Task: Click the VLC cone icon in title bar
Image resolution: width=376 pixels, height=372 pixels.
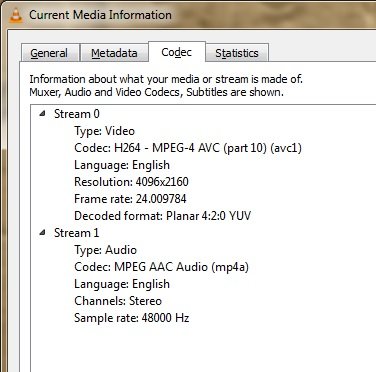Action: [16, 15]
